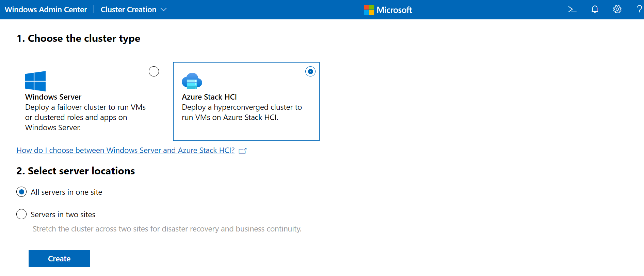Open the Cluster Creation menu label
This screenshot has width=644, height=276.
[x=128, y=10]
